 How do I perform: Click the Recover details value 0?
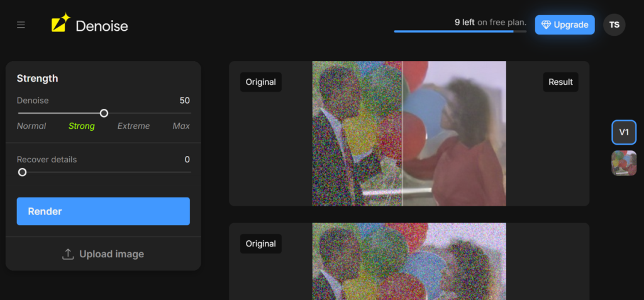[187, 160]
